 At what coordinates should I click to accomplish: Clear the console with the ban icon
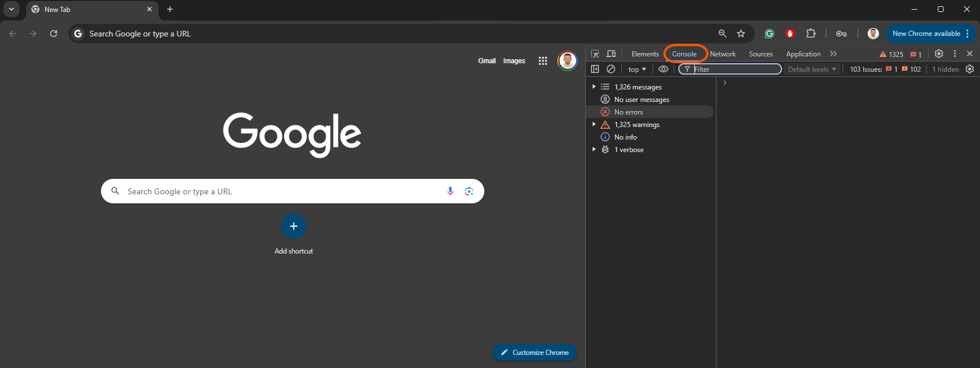click(611, 69)
